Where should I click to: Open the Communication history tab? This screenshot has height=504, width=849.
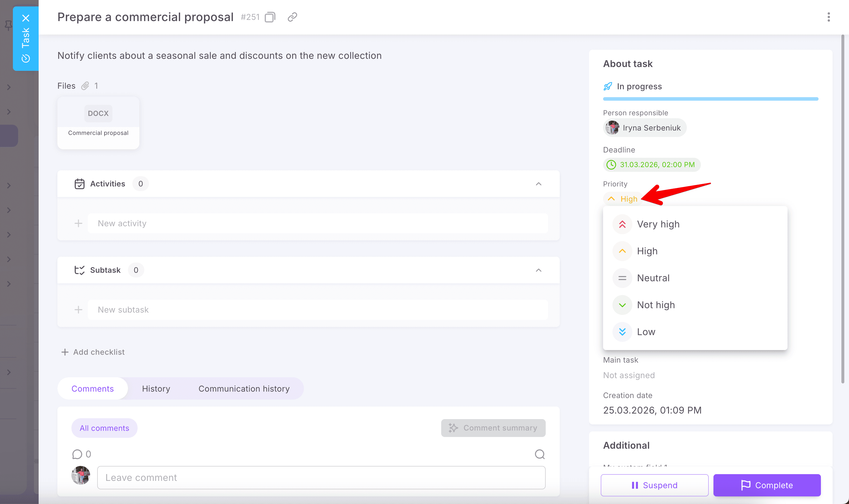pyautogui.click(x=244, y=388)
